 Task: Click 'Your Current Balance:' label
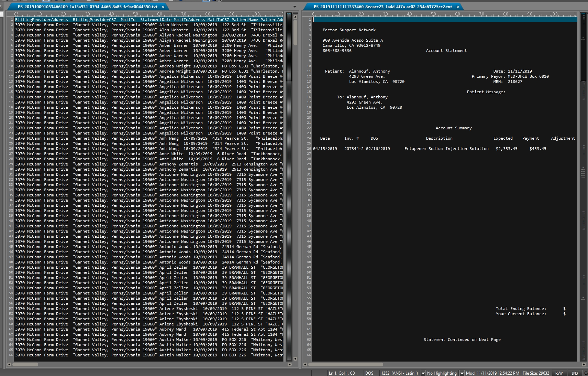(521, 314)
